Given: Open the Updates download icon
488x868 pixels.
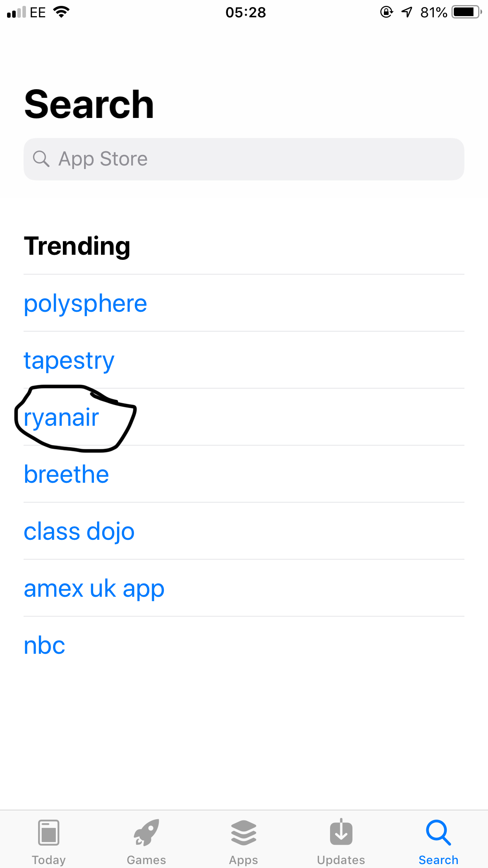Looking at the screenshot, I should point(341,833).
